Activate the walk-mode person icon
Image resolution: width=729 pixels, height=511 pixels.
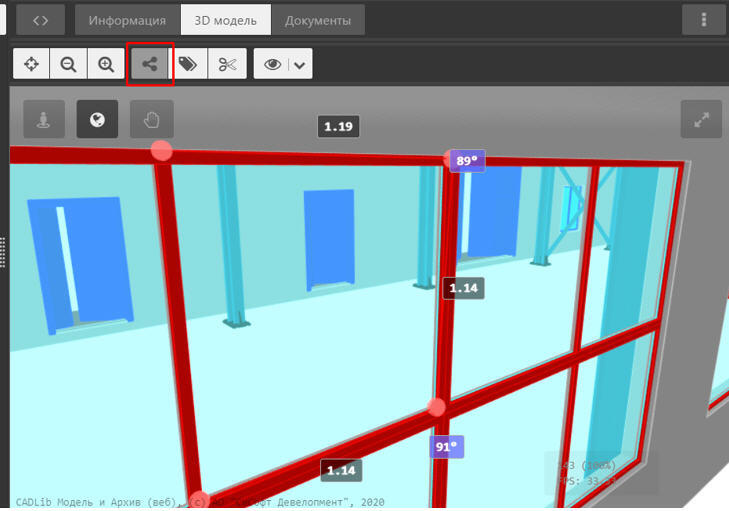coord(43,120)
